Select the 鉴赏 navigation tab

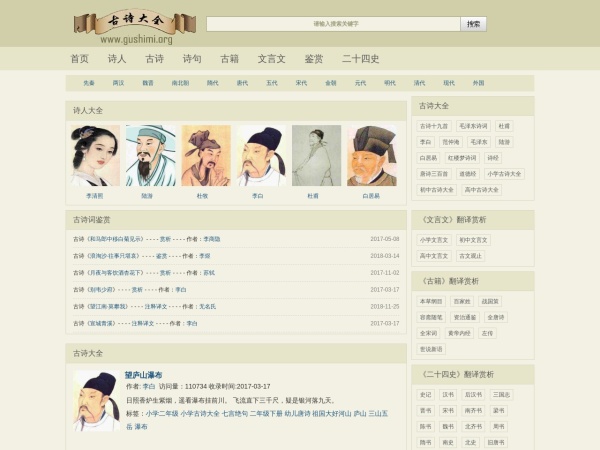point(314,59)
